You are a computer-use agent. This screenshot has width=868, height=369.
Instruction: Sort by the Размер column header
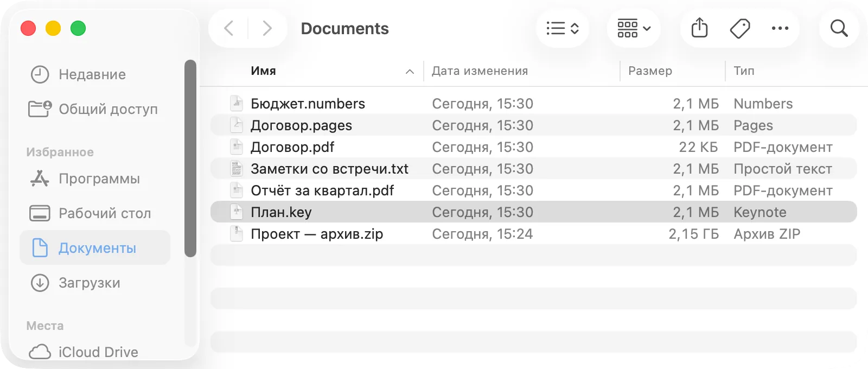[650, 71]
